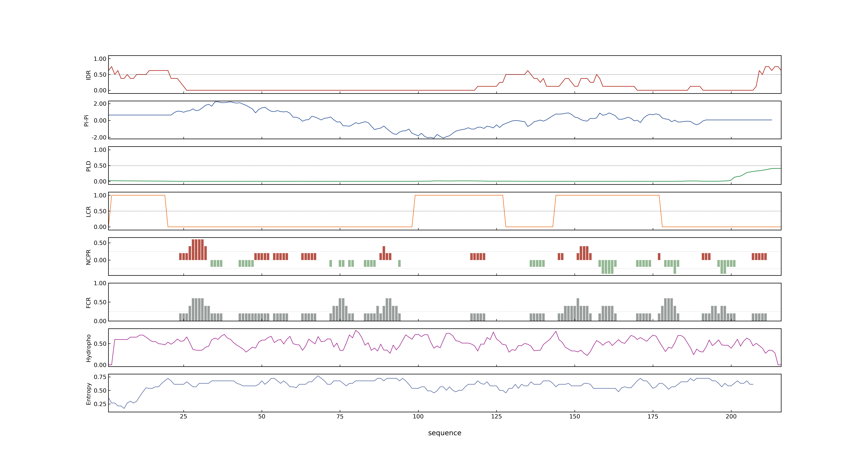868x463 pixels.
Task: Select the 0.50 tick on FCR axis
Action: [100, 302]
